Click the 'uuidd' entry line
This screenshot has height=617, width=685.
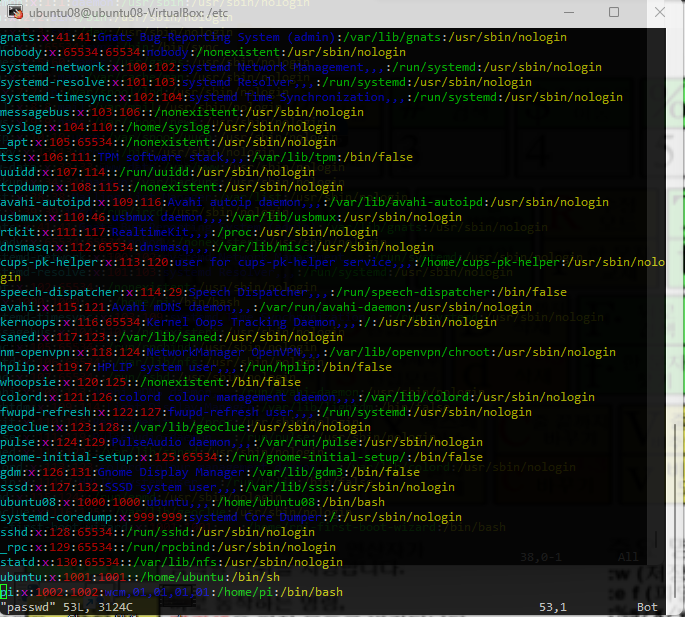coord(157,172)
